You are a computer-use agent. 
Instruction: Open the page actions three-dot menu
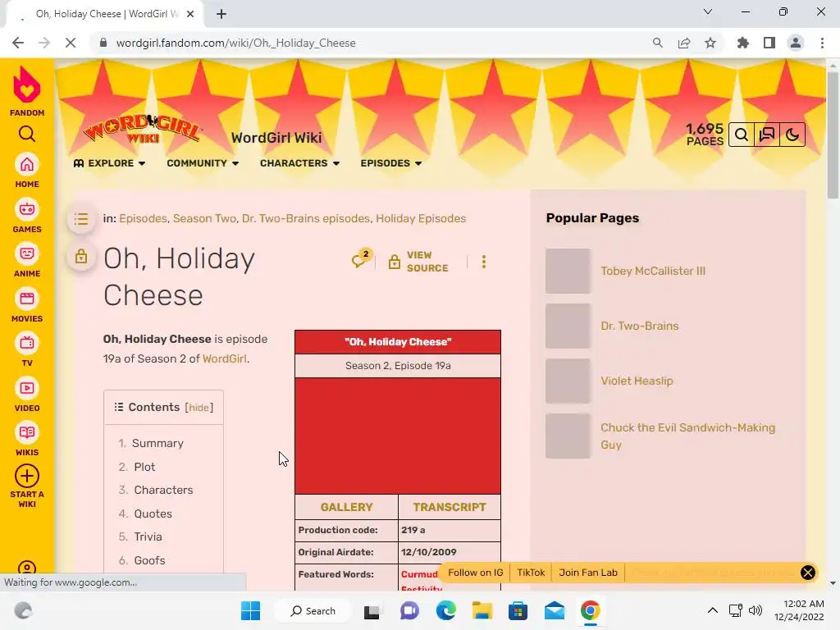(x=484, y=262)
